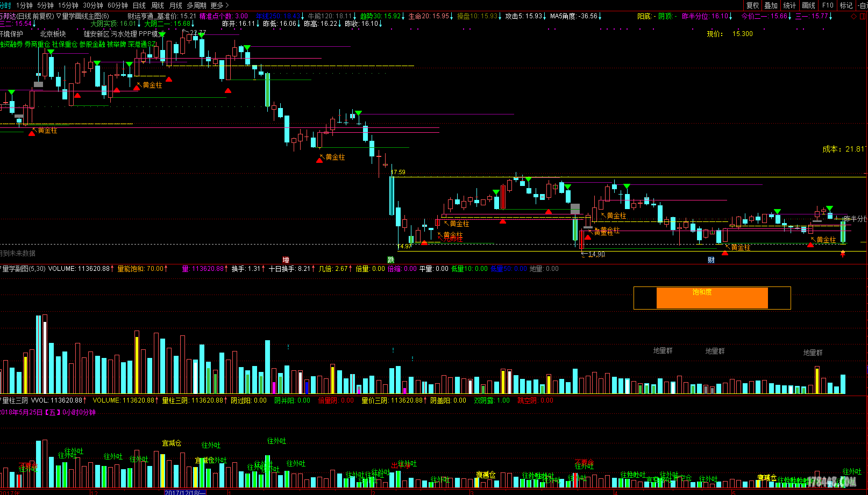Click the MA5角度 -36.56 readout
The height and width of the screenshot is (495, 868).
576,16
